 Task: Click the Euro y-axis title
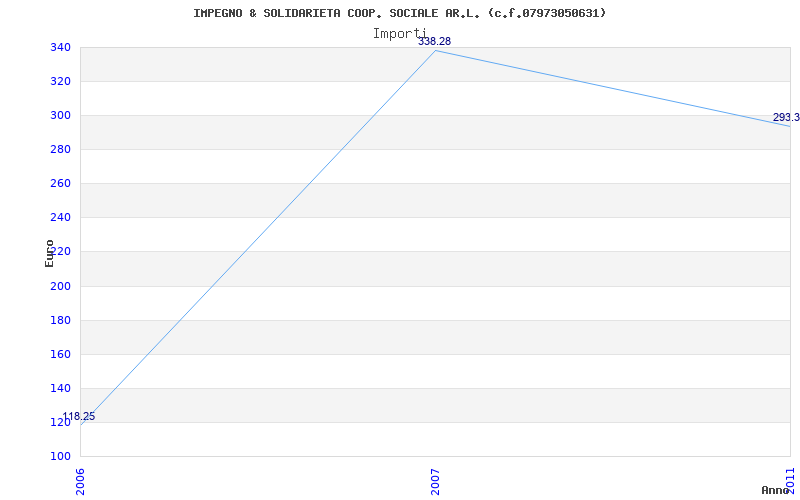49,254
